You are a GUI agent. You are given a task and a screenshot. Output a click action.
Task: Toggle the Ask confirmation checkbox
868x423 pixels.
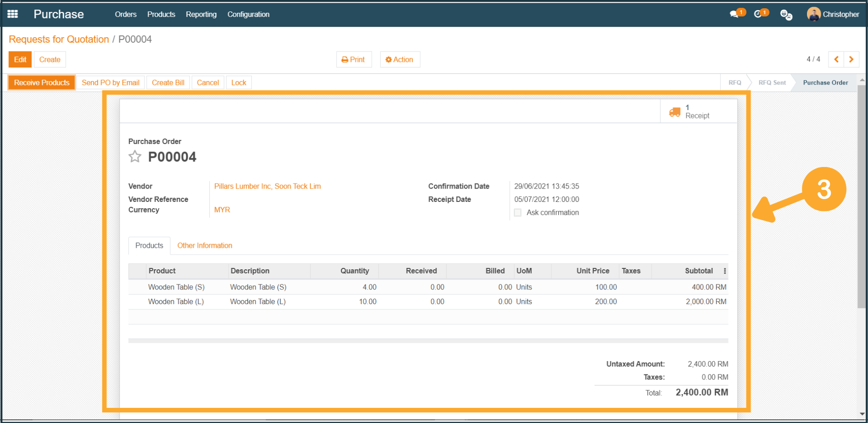[517, 213]
